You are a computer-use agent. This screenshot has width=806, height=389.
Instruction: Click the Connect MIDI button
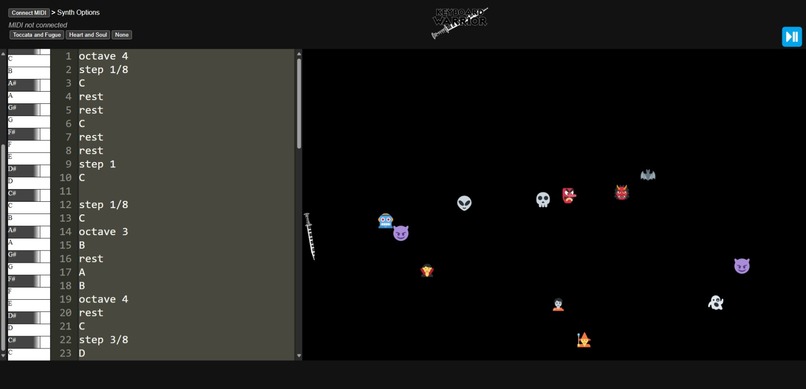click(x=29, y=13)
